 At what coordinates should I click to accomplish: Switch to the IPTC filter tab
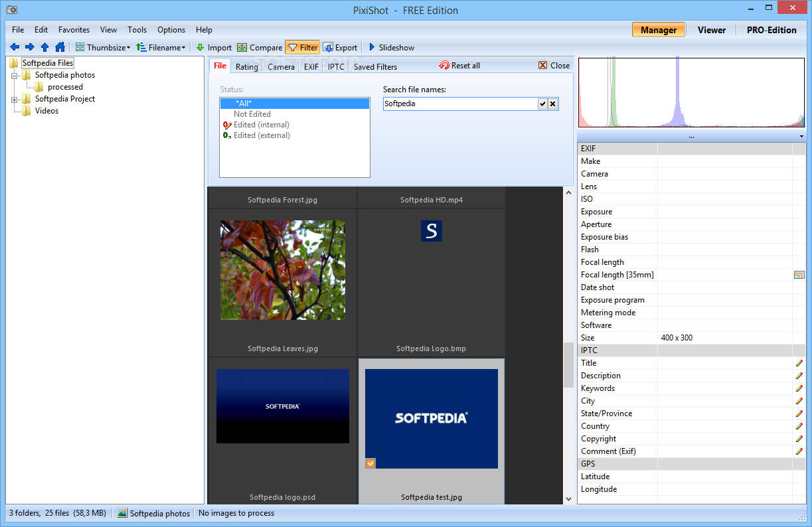tap(336, 66)
